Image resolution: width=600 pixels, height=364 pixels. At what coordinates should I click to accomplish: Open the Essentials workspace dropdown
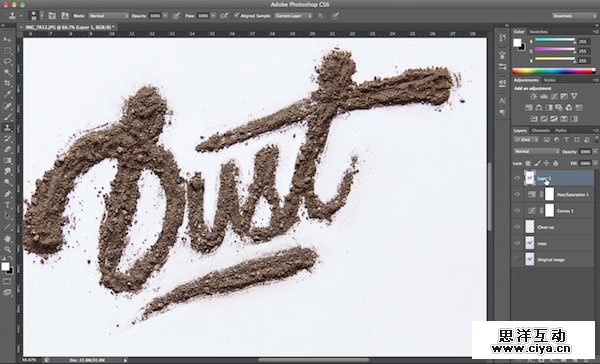(574, 16)
